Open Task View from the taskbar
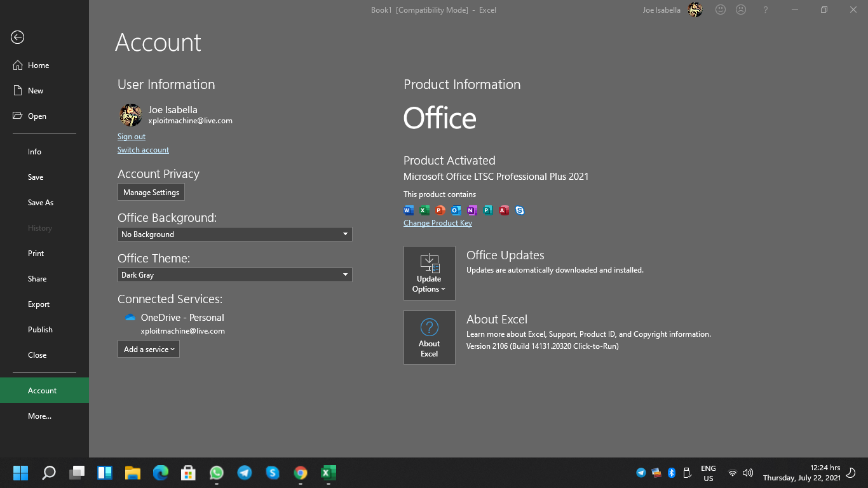The width and height of the screenshot is (868, 488). point(77,473)
